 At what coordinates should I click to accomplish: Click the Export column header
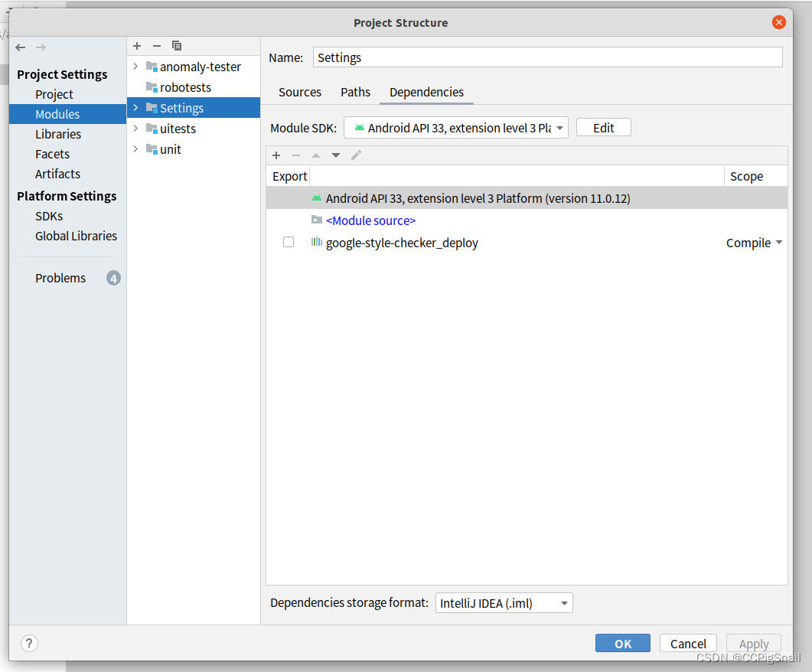[289, 177]
